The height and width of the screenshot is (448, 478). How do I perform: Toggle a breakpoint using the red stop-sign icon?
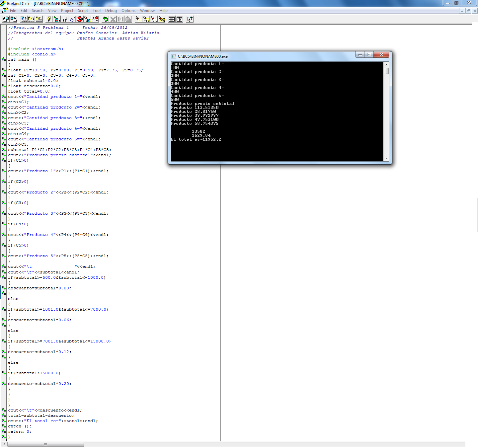[79, 19]
